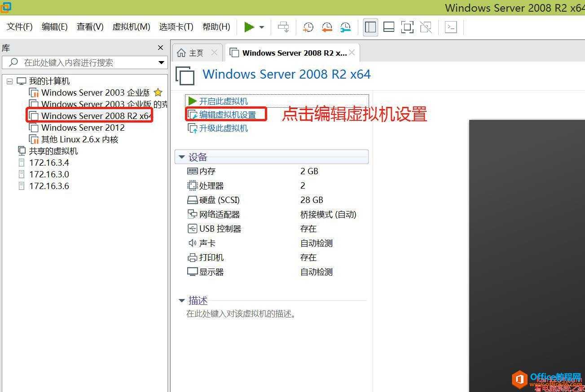
Task: Click the favorite star next to Windows Server 2003
Action: 158,92
